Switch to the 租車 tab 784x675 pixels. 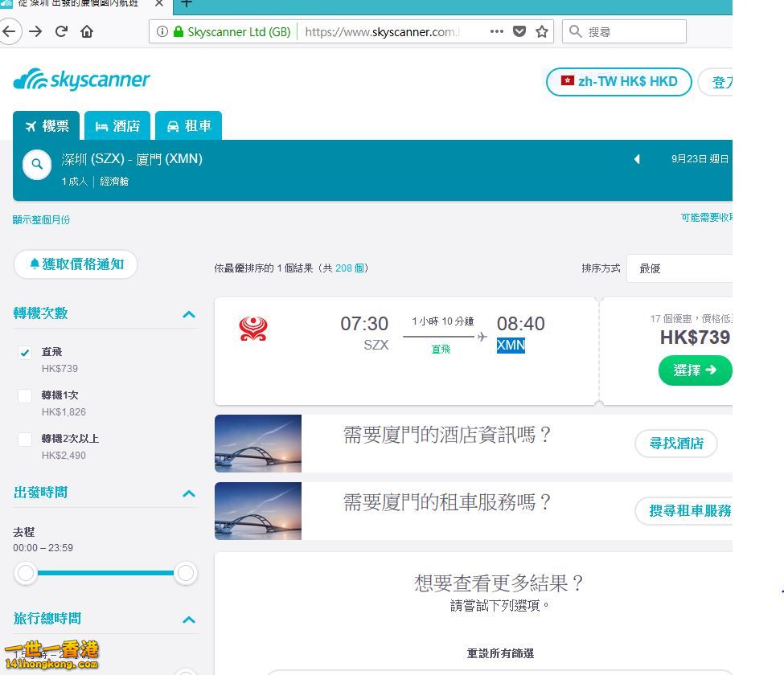tap(188, 125)
